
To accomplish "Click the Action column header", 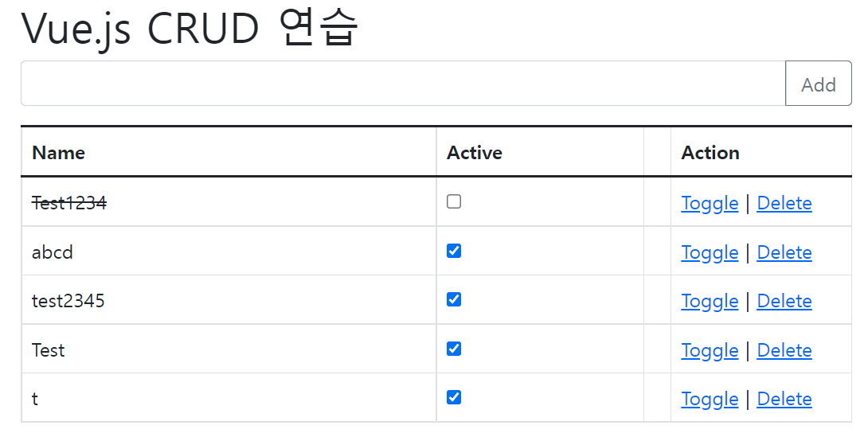I will coord(710,153).
